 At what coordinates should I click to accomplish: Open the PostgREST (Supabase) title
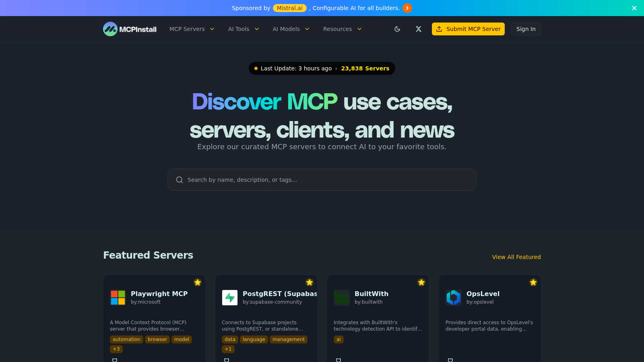[280, 294]
